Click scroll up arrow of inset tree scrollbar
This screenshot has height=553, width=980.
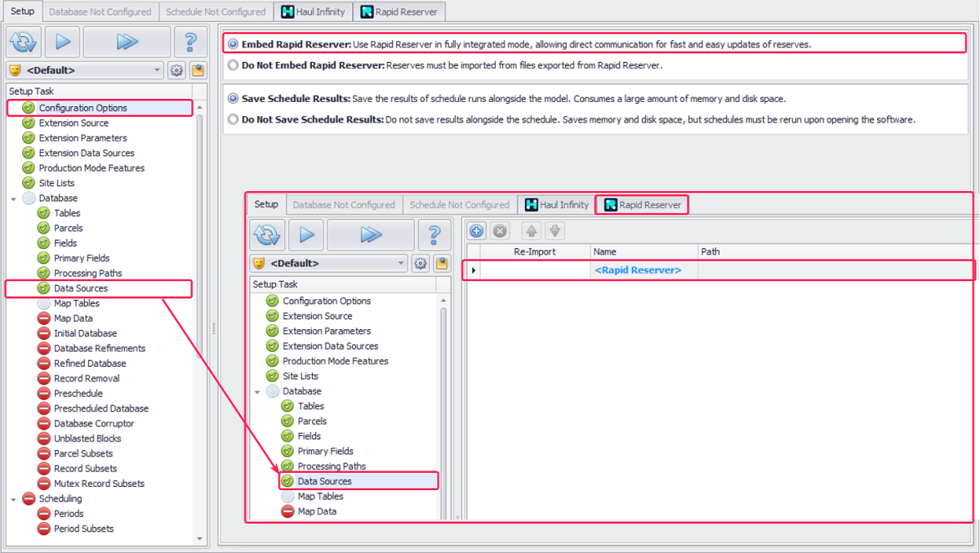click(443, 301)
